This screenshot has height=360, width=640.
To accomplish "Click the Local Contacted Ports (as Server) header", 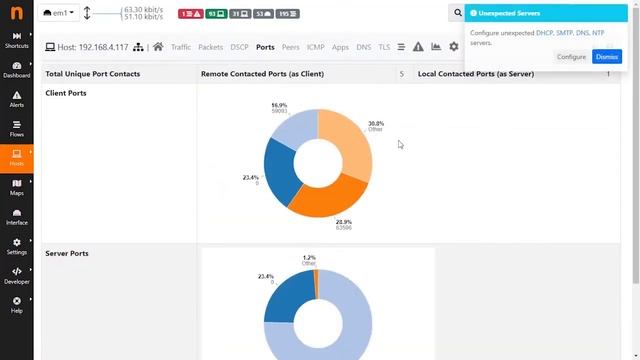I will 476,74.
